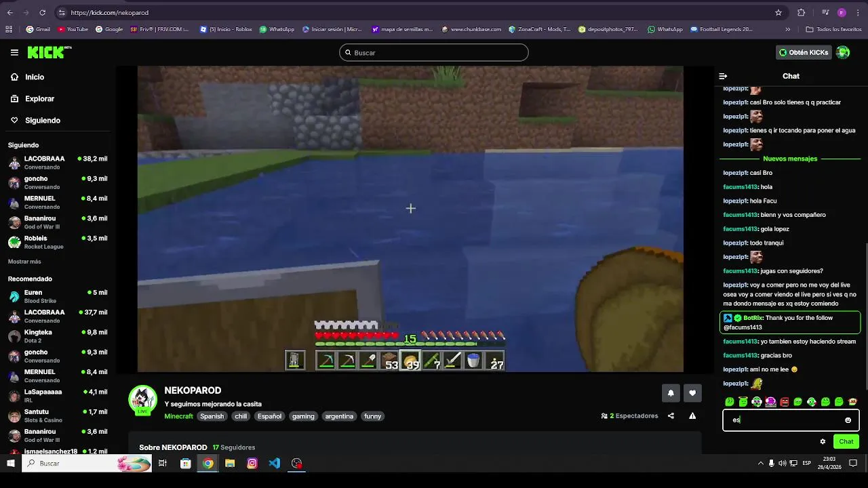Expand hidden bookmarks chevron
This screenshot has height=488, width=868.
(x=787, y=29)
